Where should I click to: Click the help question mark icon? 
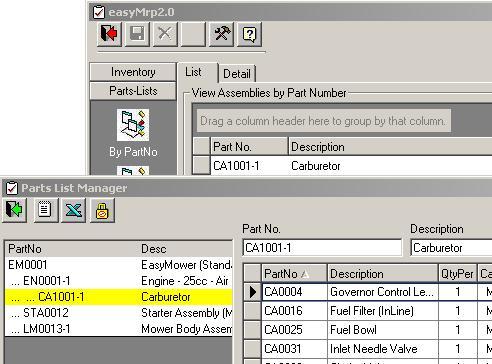point(249,34)
